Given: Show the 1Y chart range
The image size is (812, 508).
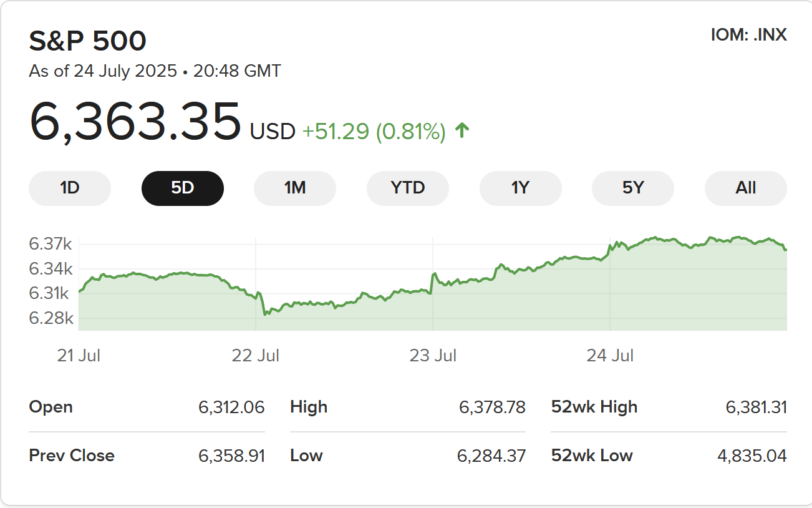Looking at the screenshot, I should [x=521, y=188].
